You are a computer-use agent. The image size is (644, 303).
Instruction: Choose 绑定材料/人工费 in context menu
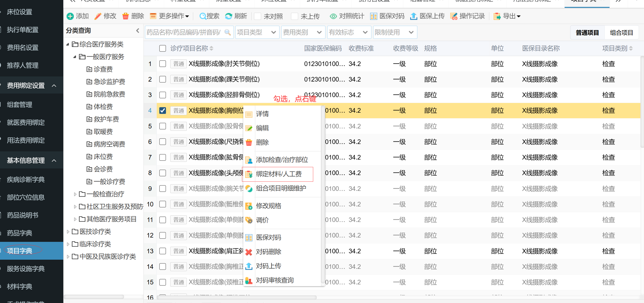(x=278, y=174)
